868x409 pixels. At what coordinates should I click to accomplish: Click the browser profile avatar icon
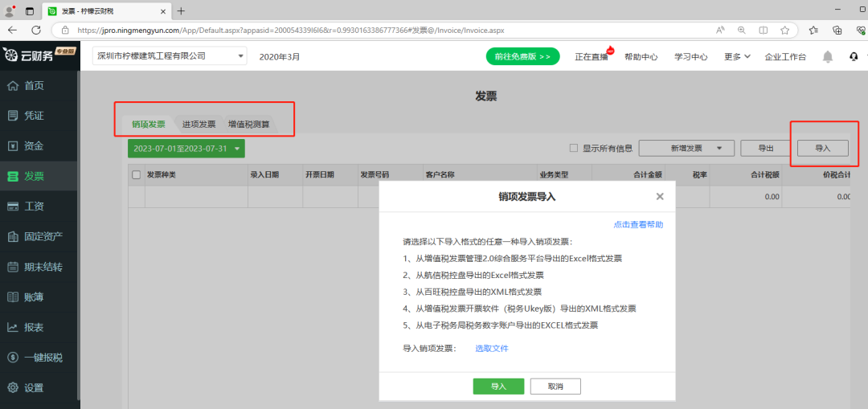10,11
